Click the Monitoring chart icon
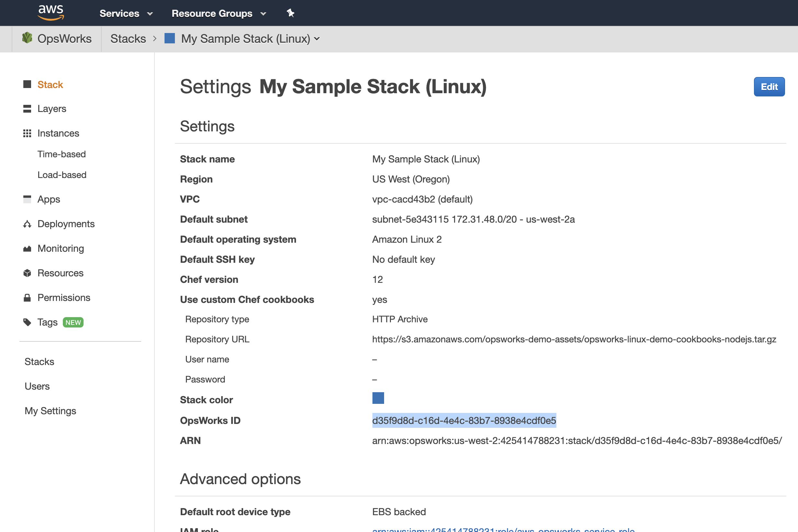The height and width of the screenshot is (532, 798). coord(27,249)
